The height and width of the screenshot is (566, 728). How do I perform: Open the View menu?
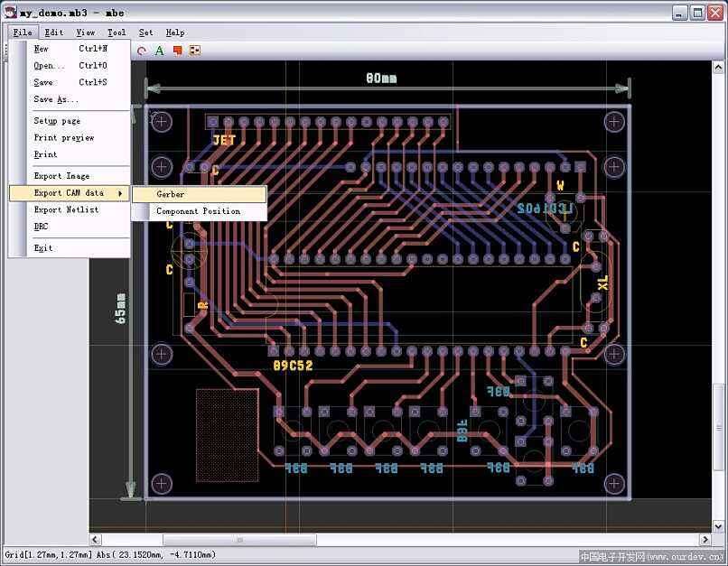coord(85,32)
